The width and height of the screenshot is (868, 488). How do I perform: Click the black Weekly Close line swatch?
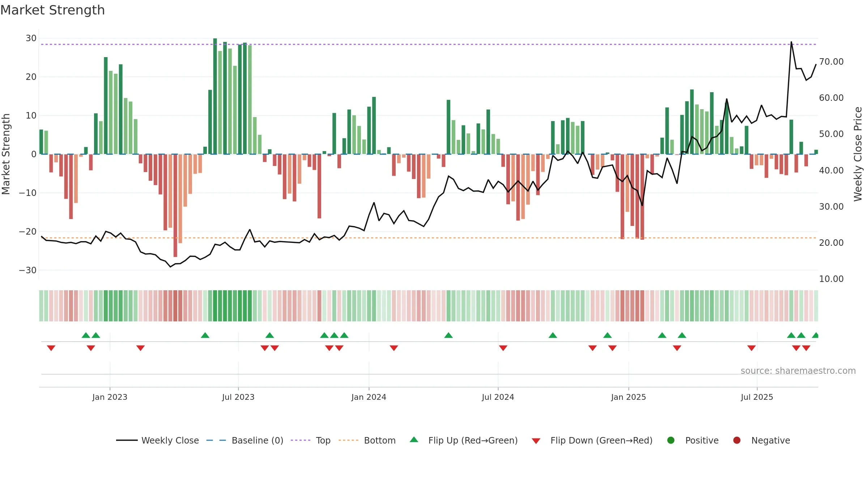127,440
